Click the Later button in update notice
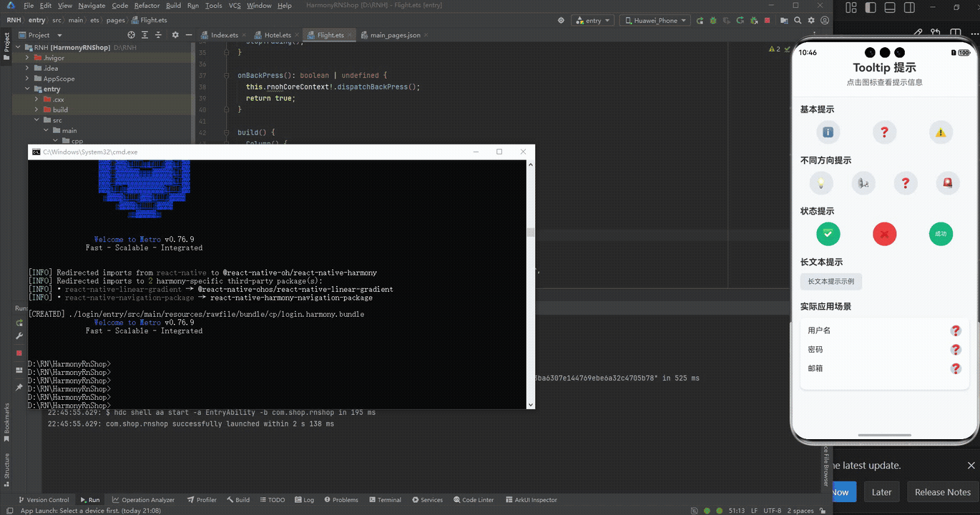The width and height of the screenshot is (980, 515). point(881,492)
